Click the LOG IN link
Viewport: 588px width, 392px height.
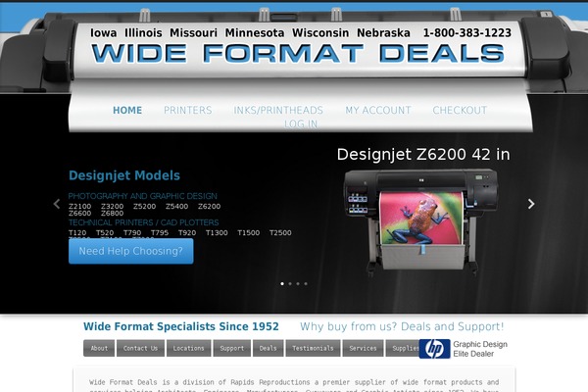point(301,123)
